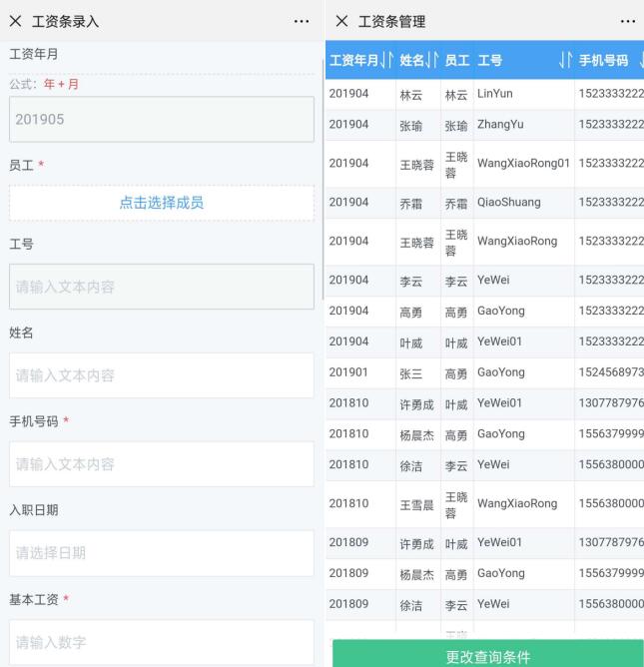This screenshot has height=667, width=644.
Task: Focus the 姓名 text input
Action: (x=162, y=375)
